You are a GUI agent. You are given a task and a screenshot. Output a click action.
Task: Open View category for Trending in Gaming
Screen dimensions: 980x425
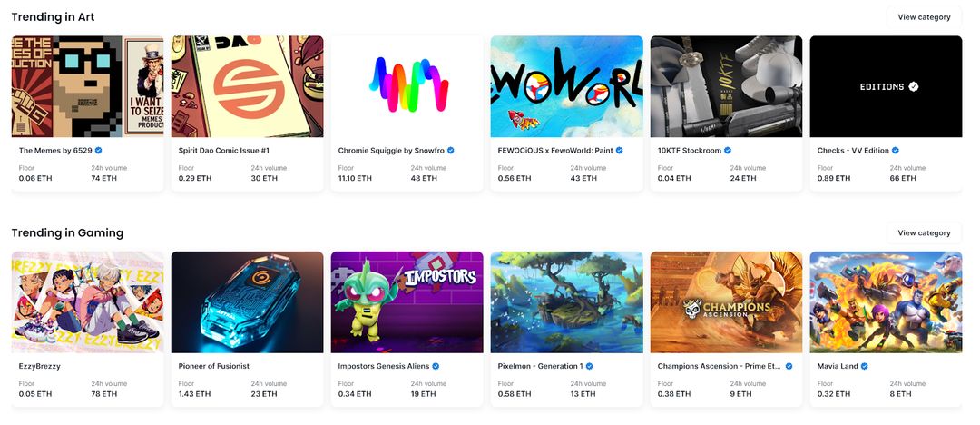tap(924, 232)
